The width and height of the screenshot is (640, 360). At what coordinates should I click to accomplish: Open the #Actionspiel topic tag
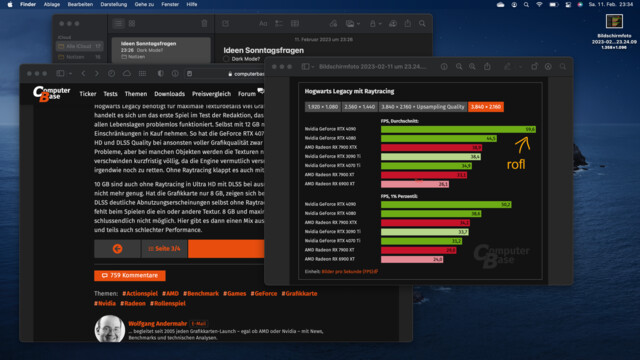(140, 293)
